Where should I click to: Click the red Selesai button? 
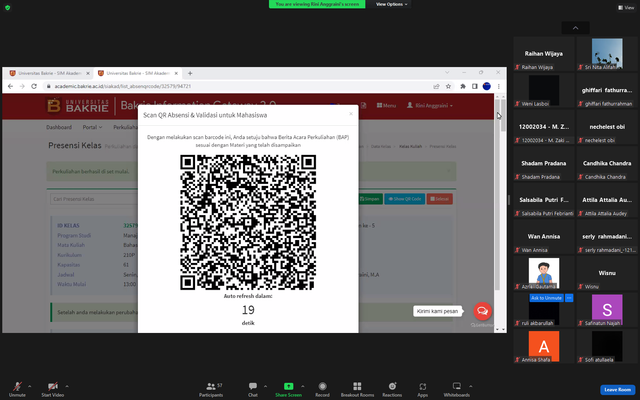click(440, 199)
